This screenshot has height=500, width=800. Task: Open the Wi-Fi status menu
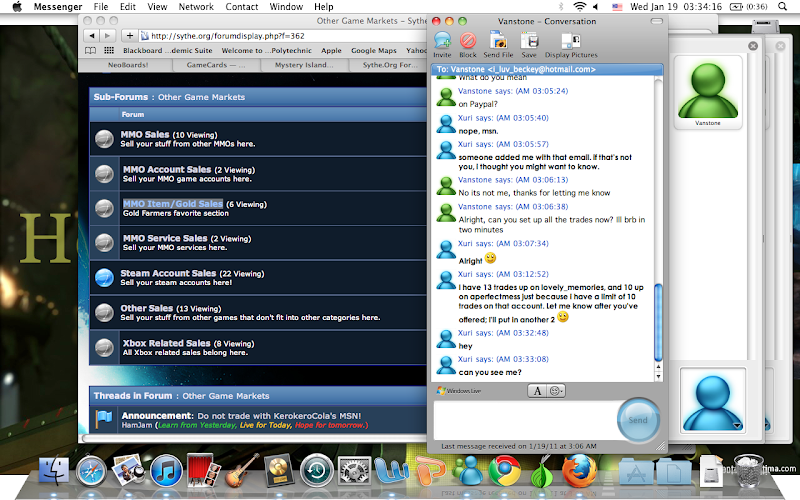click(580, 7)
